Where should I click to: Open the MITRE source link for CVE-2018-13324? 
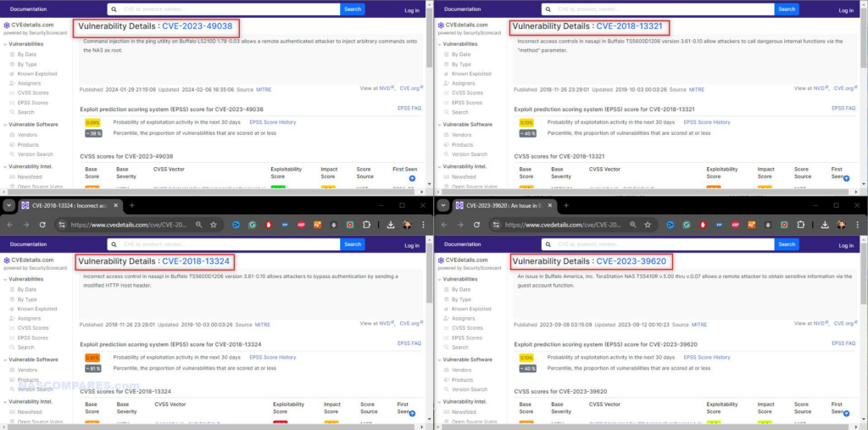(x=263, y=325)
